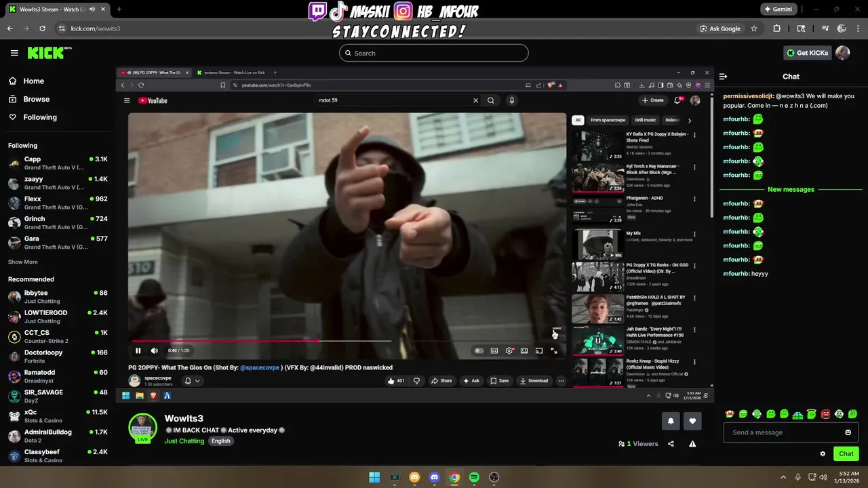Image resolution: width=868 pixels, height=488 pixels.
Task: Open the chat emote picker
Action: (848, 432)
